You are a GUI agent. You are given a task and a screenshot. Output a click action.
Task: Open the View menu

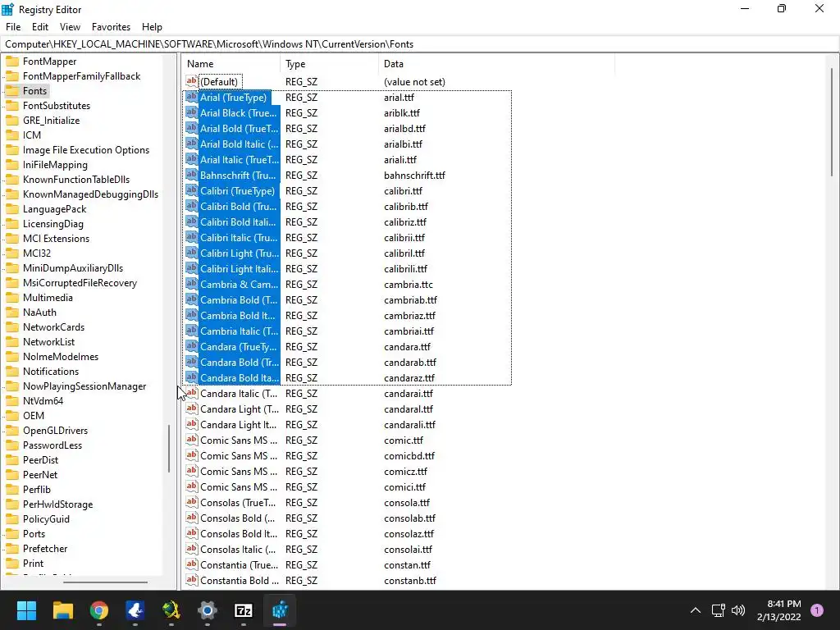(x=70, y=27)
